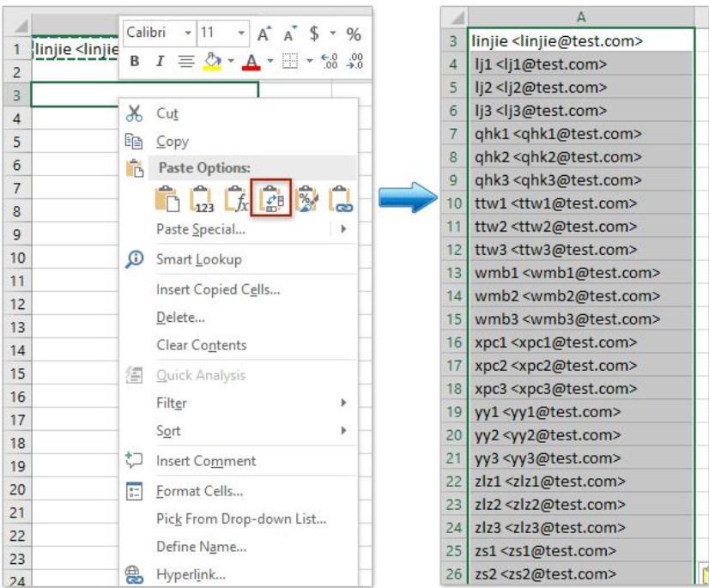
Task: Select cell with wmb1 <wmb1@test.com>
Action: coord(581,273)
